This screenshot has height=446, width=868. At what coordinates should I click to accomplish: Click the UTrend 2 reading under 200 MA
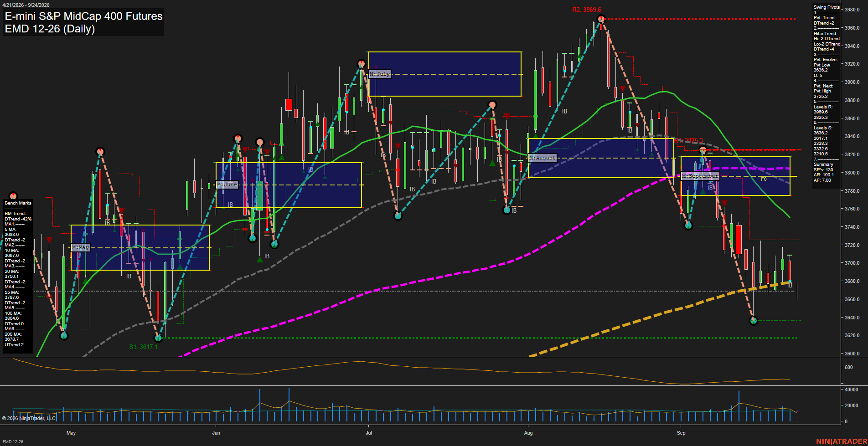click(14, 345)
